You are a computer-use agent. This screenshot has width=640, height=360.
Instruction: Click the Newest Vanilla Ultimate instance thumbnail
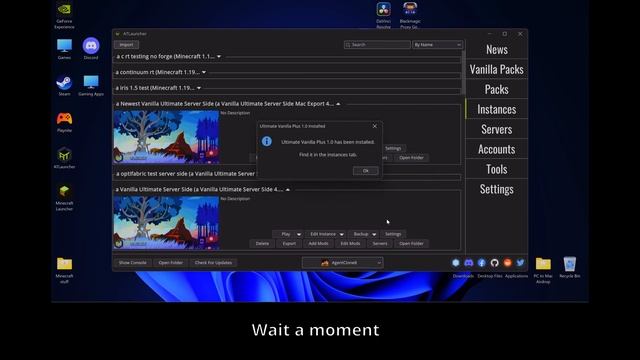pos(166,137)
